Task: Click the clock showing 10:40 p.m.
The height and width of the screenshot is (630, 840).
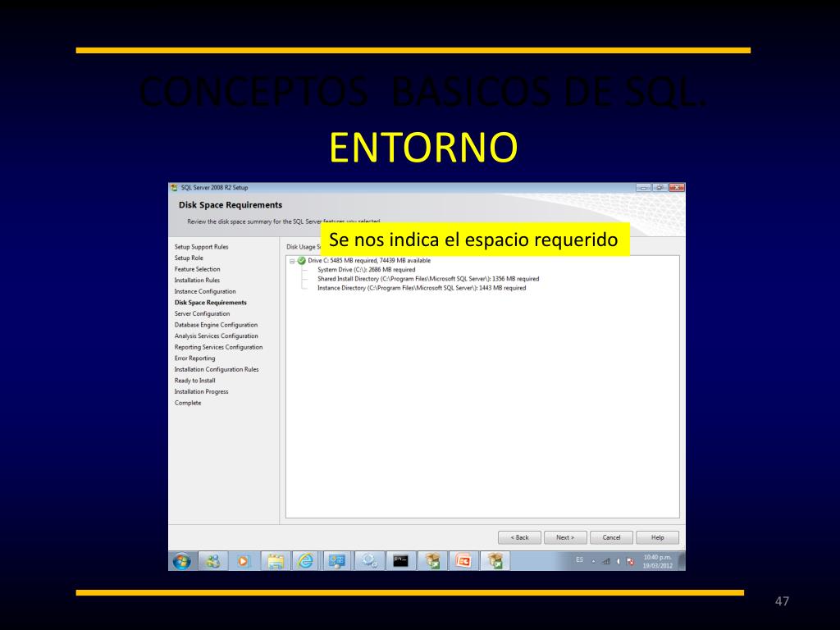Action: coord(657,561)
